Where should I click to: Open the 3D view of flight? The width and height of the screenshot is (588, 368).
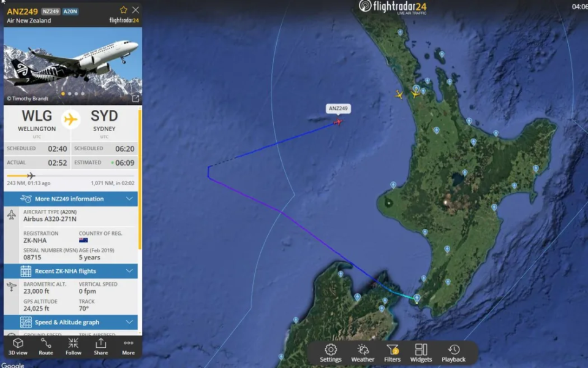(18, 346)
